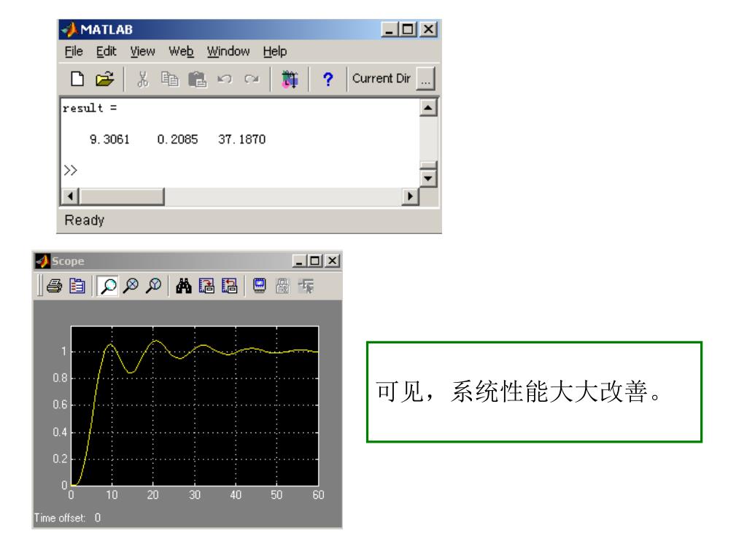Open the Help menu

(275, 52)
